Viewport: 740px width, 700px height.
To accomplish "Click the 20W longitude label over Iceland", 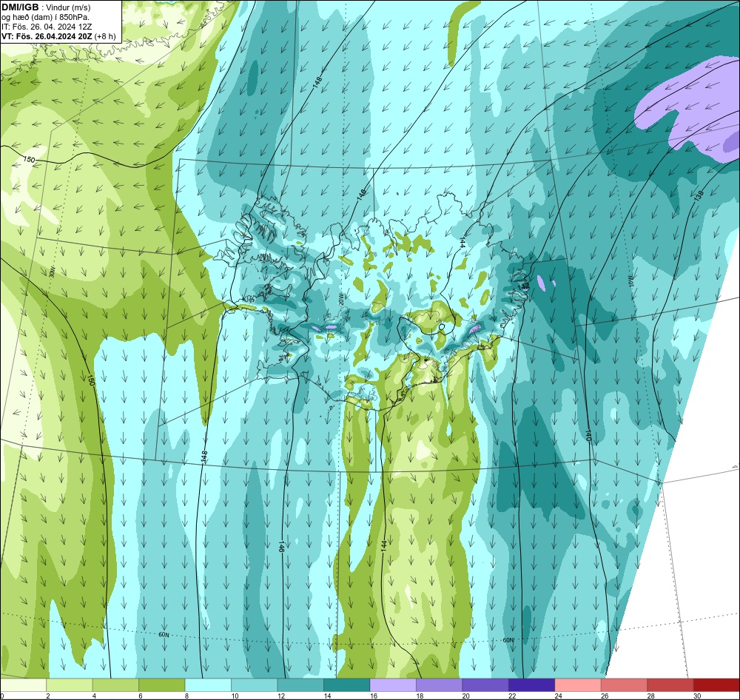I will [x=340, y=299].
